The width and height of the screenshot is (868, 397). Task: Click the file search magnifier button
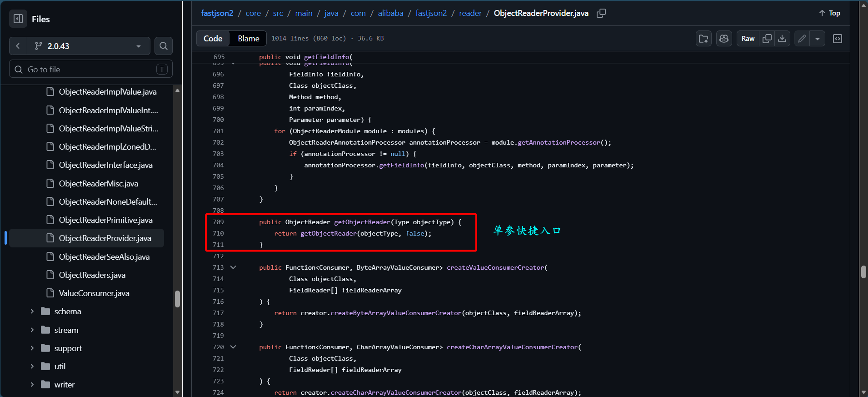[x=164, y=46]
